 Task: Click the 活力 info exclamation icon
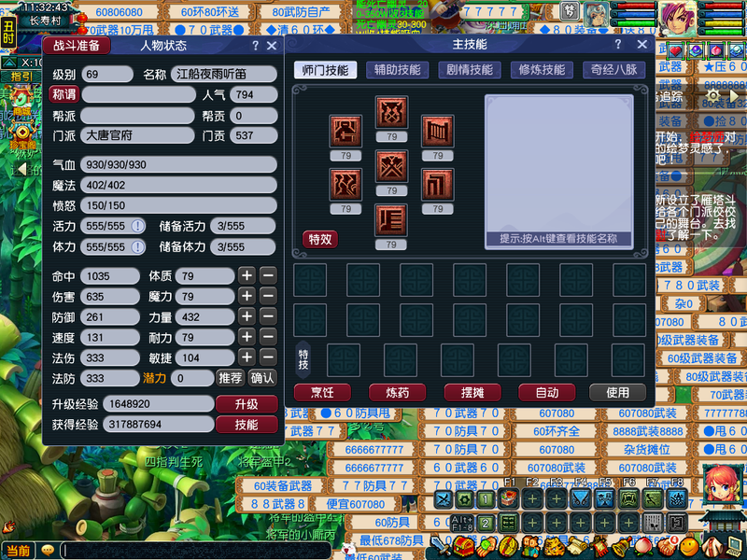click(x=138, y=226)
